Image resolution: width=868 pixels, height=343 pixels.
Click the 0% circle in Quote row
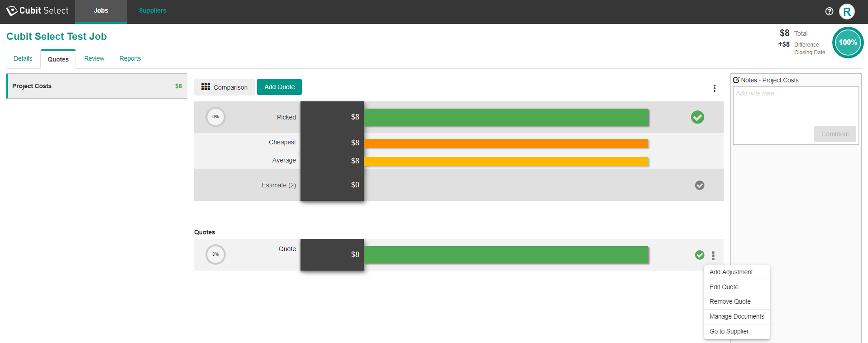point(215,254)
